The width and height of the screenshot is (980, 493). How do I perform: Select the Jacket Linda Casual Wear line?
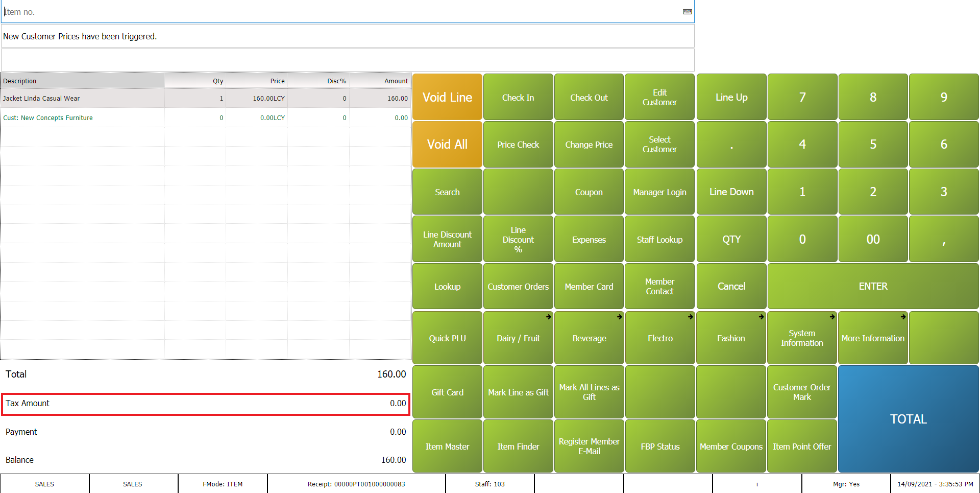[82, 98]
